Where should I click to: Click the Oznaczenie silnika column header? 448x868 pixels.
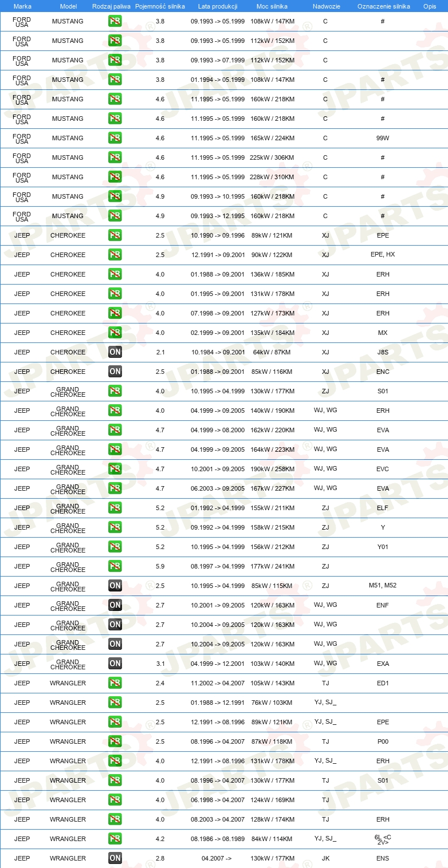tap(383, 6)
